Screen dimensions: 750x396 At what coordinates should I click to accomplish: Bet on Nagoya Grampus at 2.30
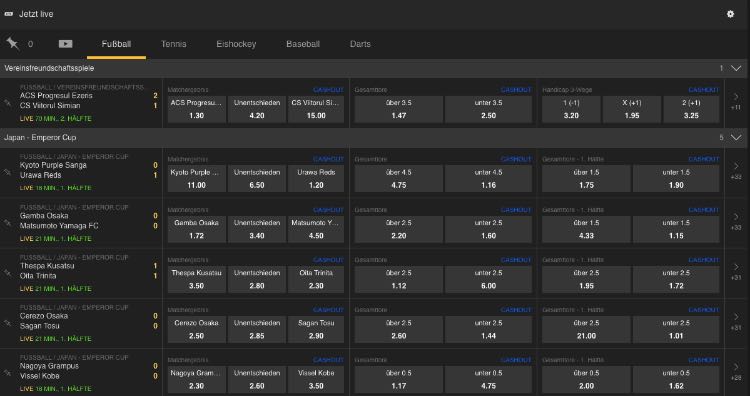tap(196, 379)
